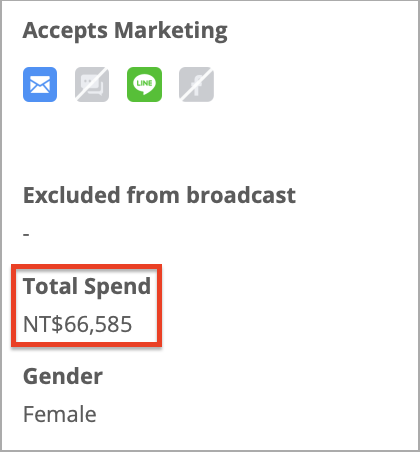Open the green LINE messenger icon

[144, 85]
